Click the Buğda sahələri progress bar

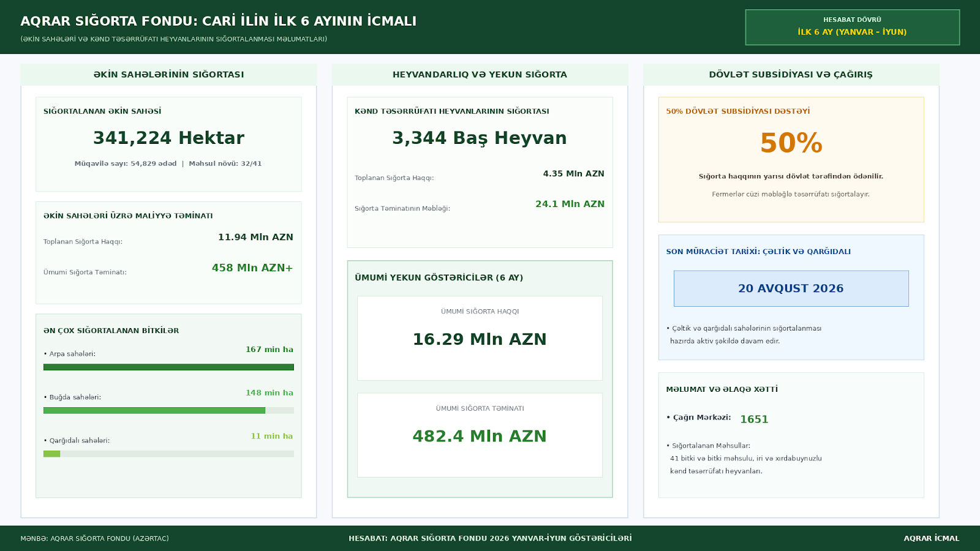point(168,411)
